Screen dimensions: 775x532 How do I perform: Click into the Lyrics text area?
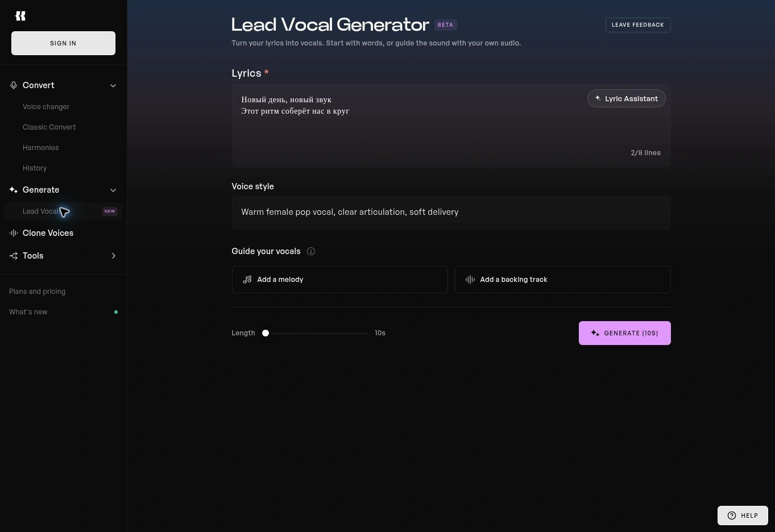pyautogui.click(x=451, y=126)
